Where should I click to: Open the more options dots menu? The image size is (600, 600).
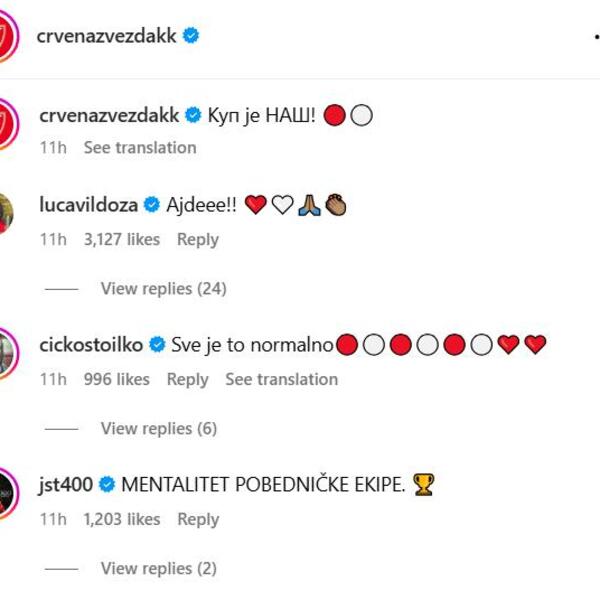[594, 36]
